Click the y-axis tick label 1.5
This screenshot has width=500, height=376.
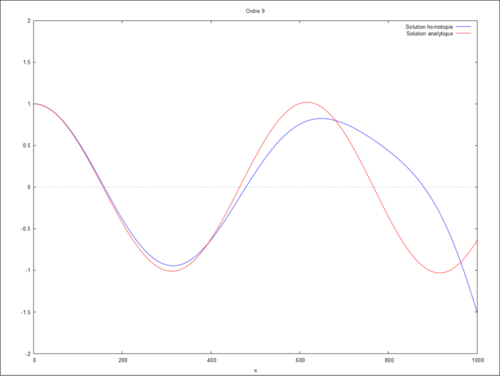[27, 62]
